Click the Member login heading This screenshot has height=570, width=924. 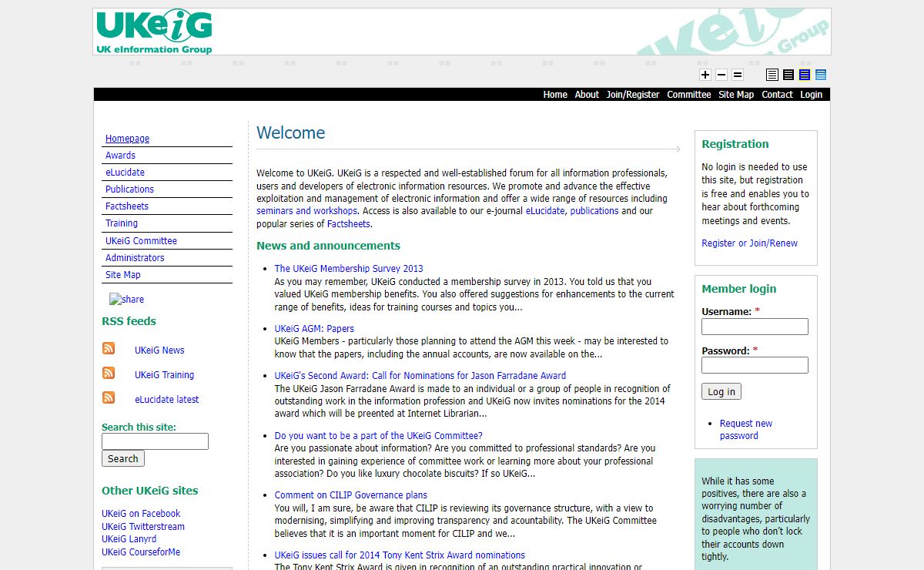pyautogui.click(x=738, y=289)
